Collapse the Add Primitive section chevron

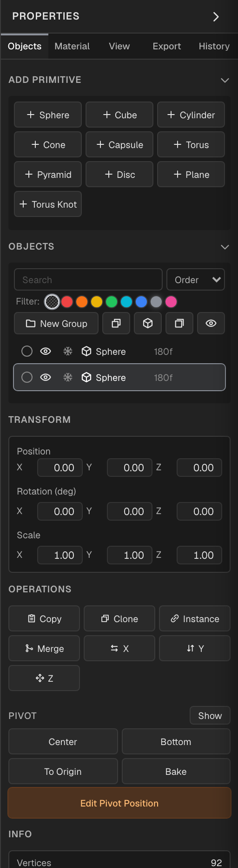click(225, 80)
